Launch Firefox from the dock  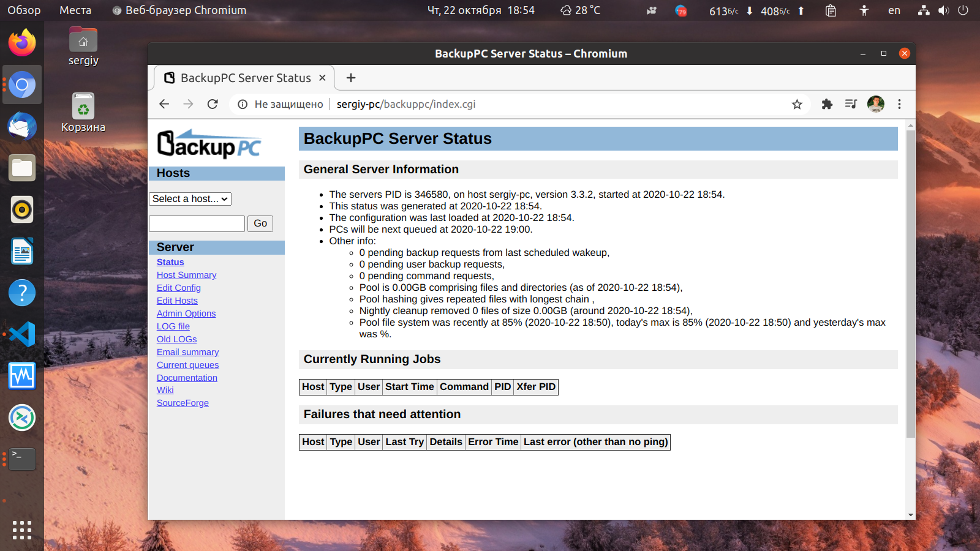pyautogui.click(x=22, y=43)
